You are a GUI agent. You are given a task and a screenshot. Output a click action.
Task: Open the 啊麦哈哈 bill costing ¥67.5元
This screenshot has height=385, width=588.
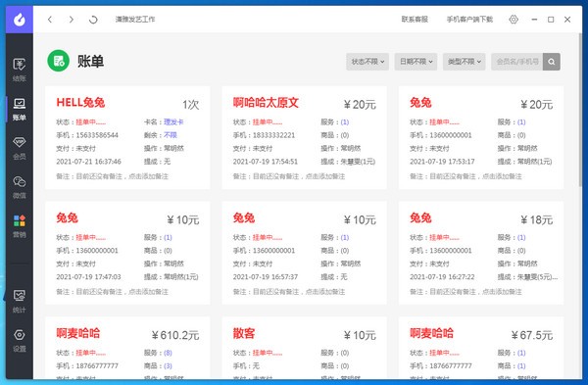pyautogui.click(x=431, y=333)
